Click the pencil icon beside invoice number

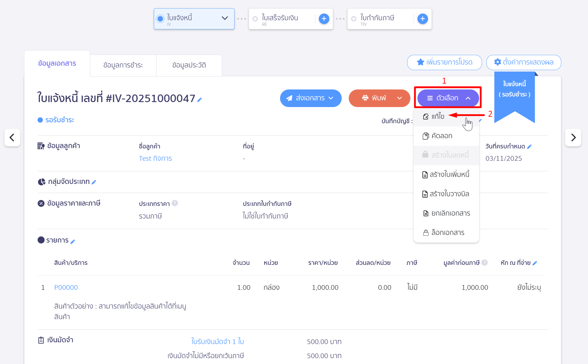pos(200,100)
